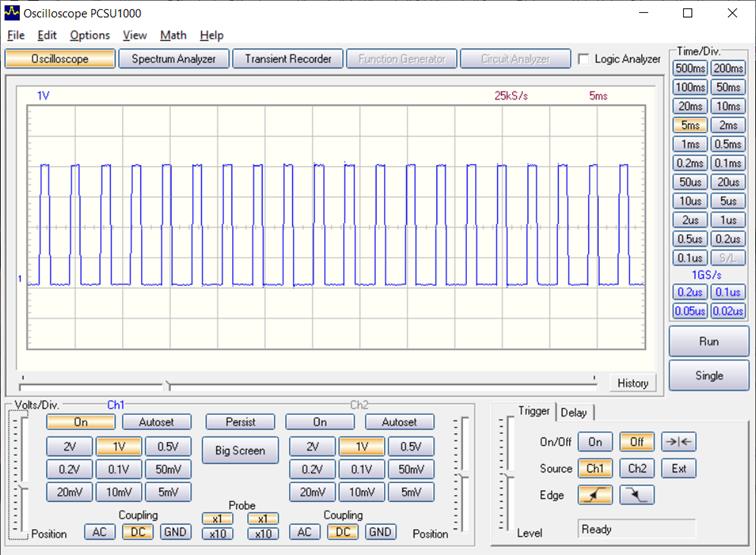
Task: Enable the Logic Analyzer checkbox
Action: point(584,59)
